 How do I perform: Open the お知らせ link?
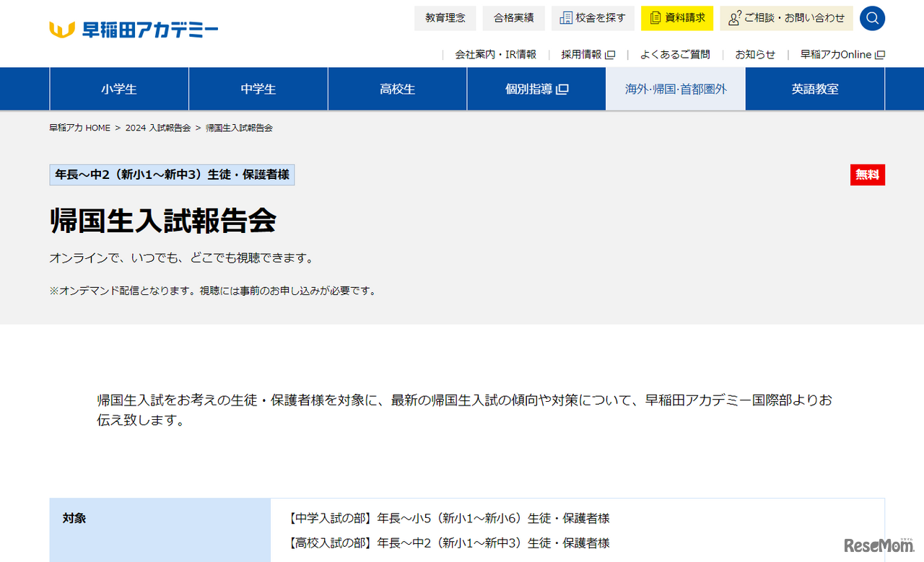[755, 55]
